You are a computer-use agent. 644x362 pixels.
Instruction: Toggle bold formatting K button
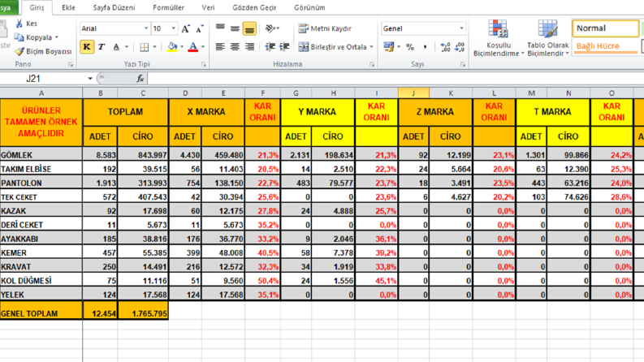87,47
